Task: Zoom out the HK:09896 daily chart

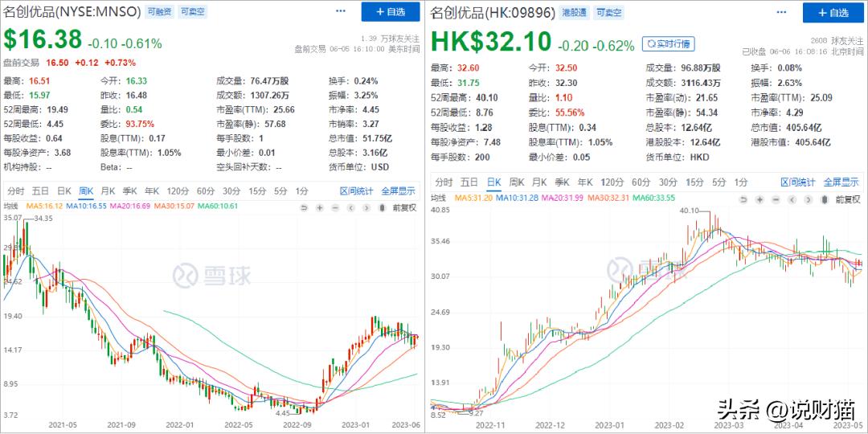Action: pyautogui.click(x=776, y=199)
